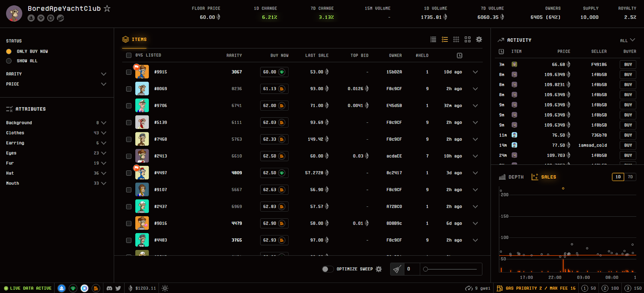The width and height of the screenshot is (644, 293).
Task: Tick the checkbox for item #5139
Action: [129, 122]
